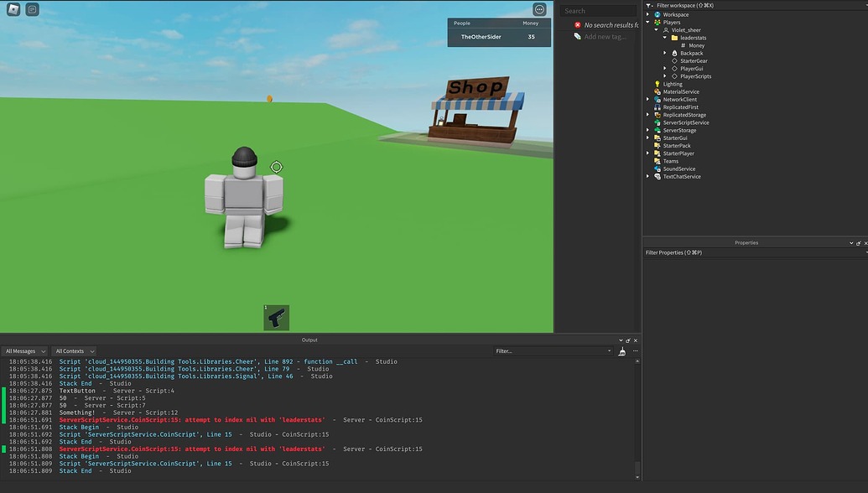
Task: Click the float panel icon on the Output titlebar
Action: [627, 340]
